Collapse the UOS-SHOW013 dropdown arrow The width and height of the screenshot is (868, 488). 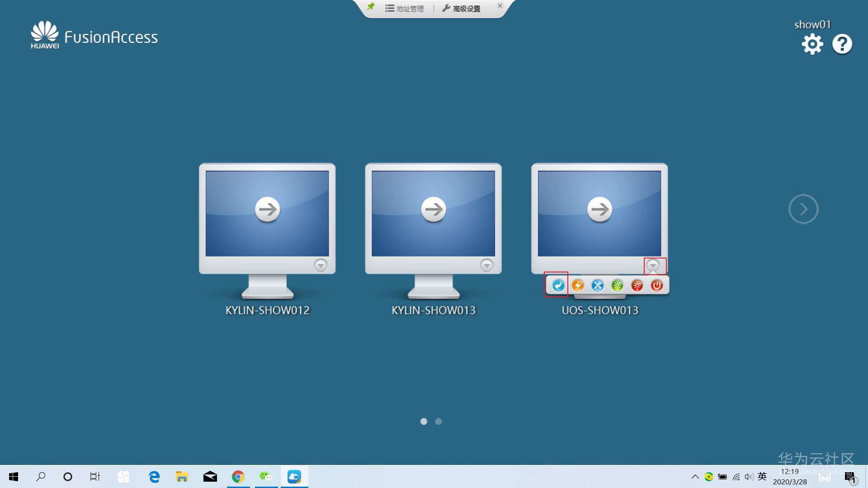click(x=653, y=265)
